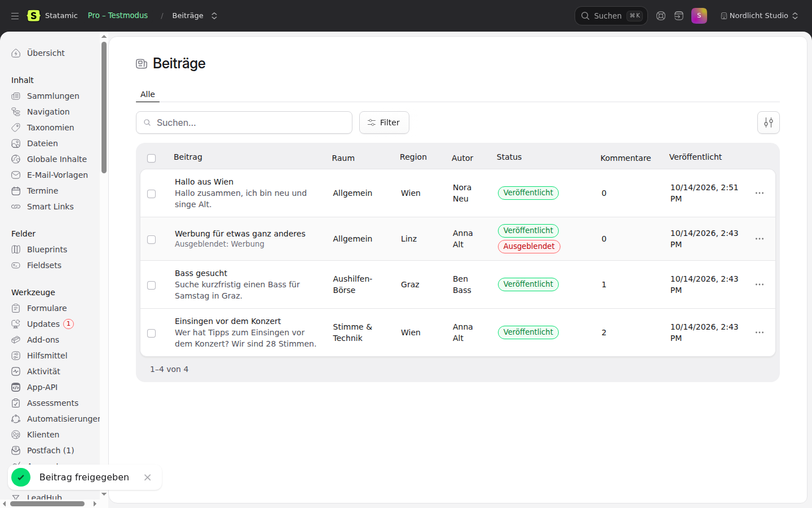The image size is (812, 508).
Task: Click the App-API sidebar icon
Action: (x=16, y=387)
